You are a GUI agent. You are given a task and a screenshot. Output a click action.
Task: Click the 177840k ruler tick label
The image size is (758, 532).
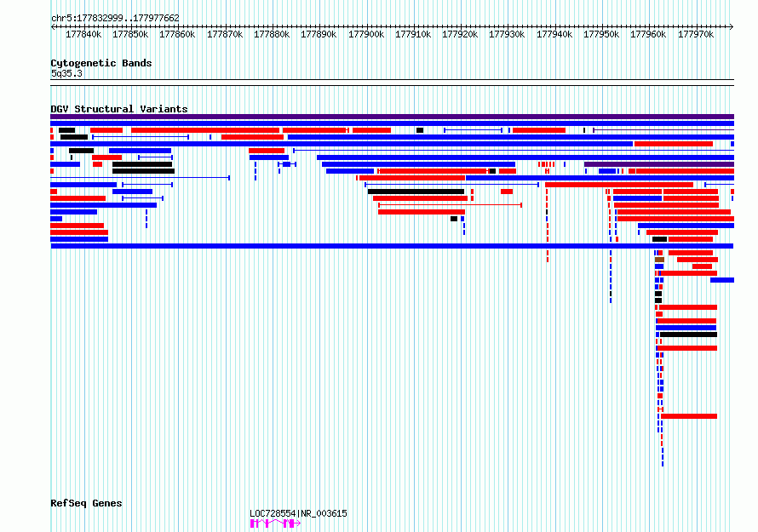click(x=83, y=34)
